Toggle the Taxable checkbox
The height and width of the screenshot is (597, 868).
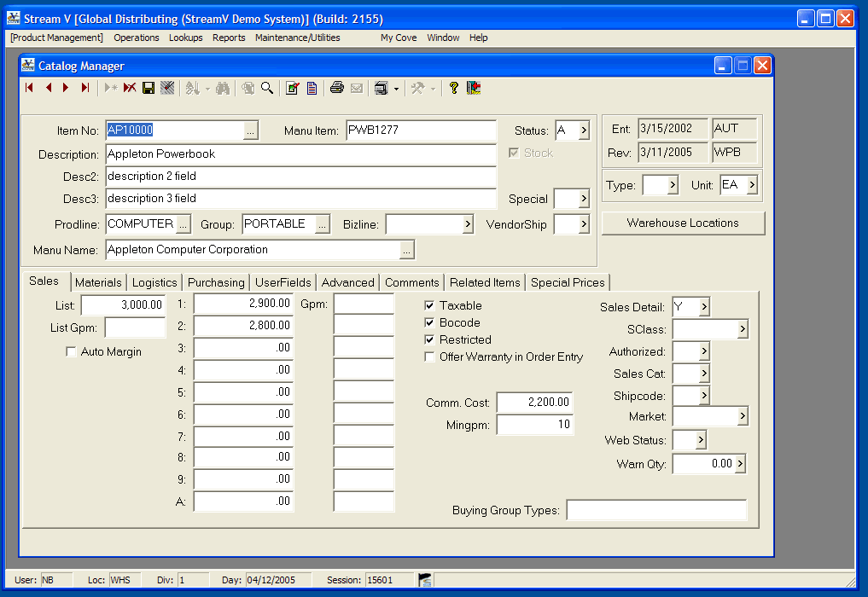click(x=429, y=305)
